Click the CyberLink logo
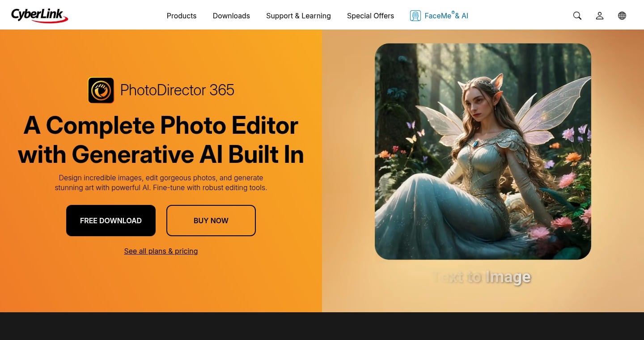This screenshot has width=644, height=340. click(39, 15)
